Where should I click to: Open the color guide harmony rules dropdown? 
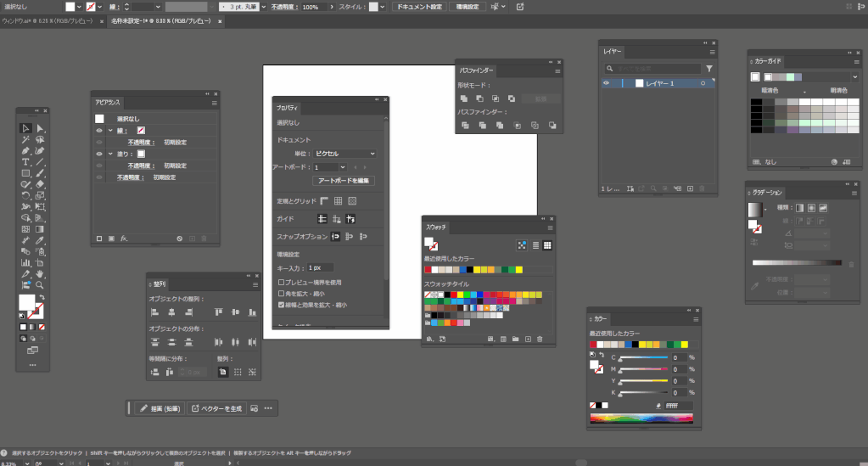coord(854,77)
